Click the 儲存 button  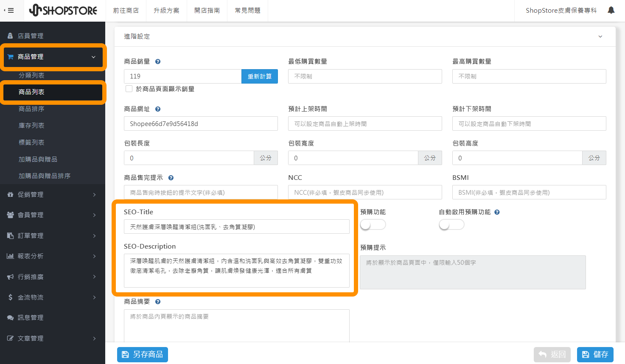click(595, 355)
